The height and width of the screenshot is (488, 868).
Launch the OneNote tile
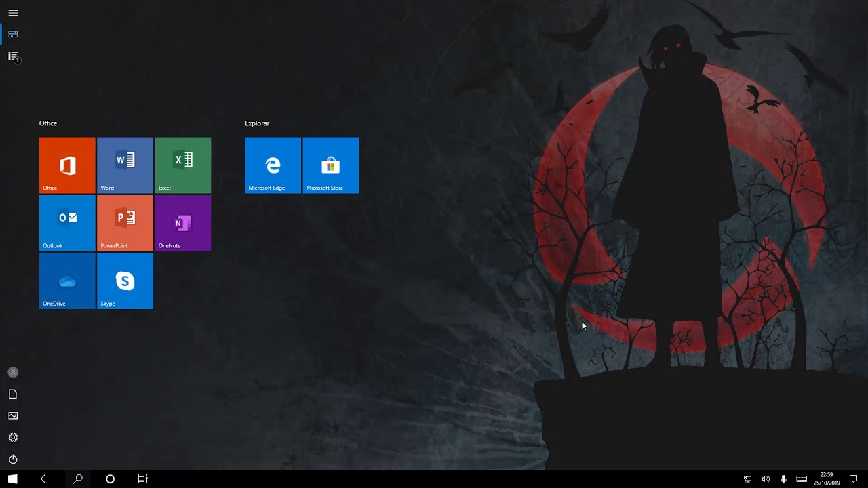click(183, 223)
